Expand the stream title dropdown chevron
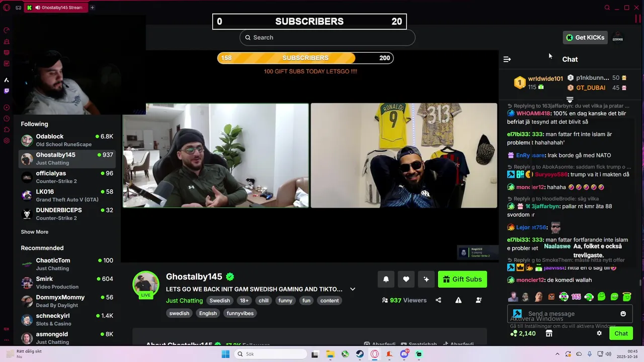The height and width of the screenshot is (362, 644). coord(353,289)
